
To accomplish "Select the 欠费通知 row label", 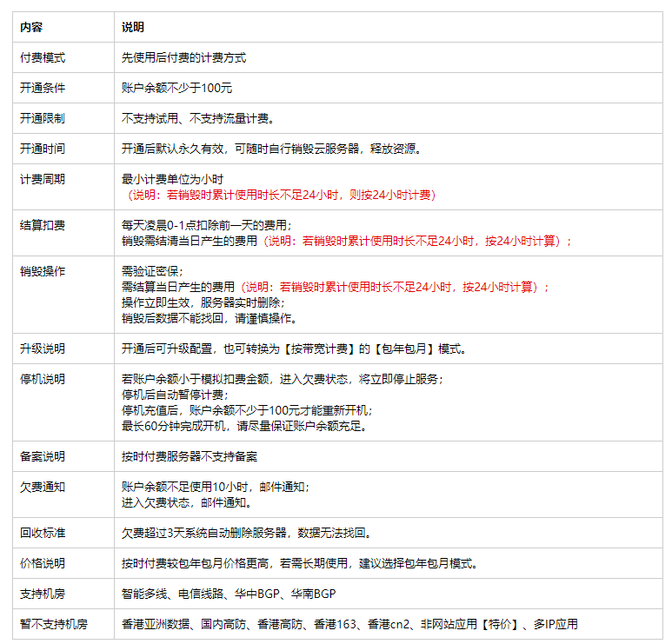I will (43, 487).
